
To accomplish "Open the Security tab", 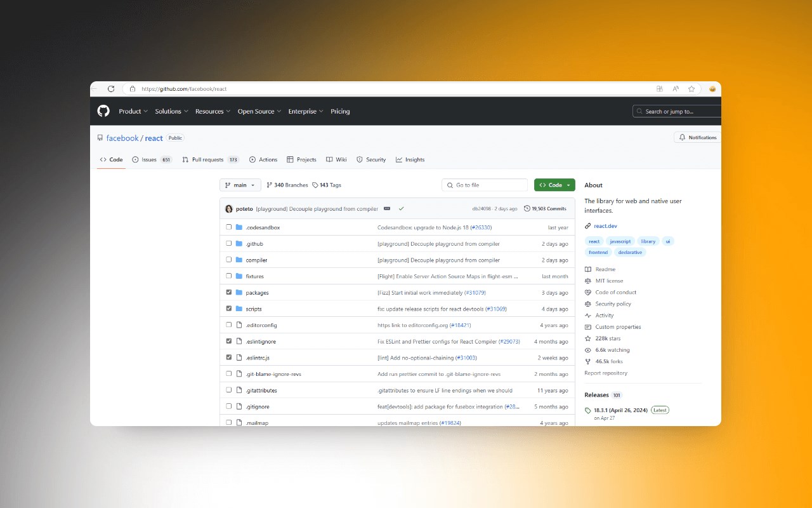I will [x=371, y=159].
